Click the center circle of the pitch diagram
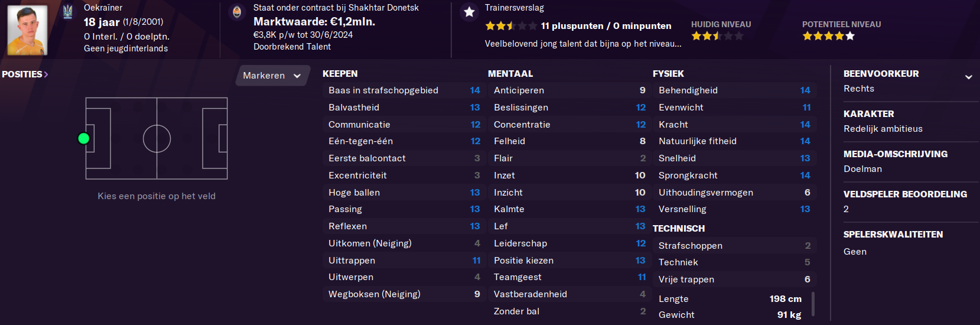Viewport: 980px width, 325px height. pyautogui.click(x=157, y=139)
